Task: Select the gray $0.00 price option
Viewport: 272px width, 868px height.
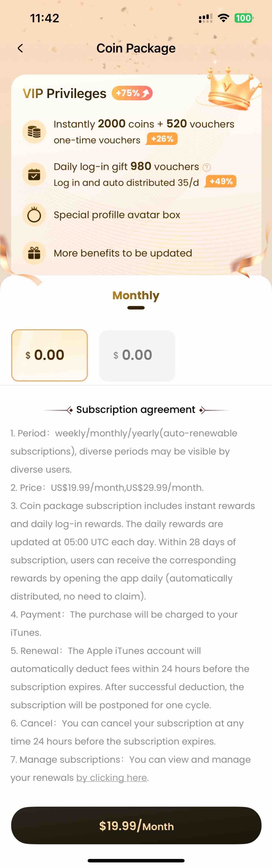Action: [x=137, y=355]
